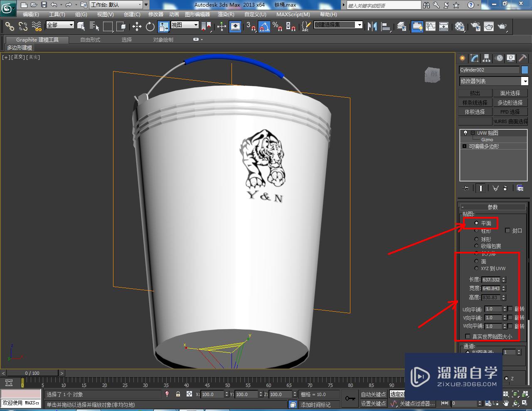532x411 pixels.
Task: Click the Mirror tool icon
Action: click(x=372, y=26)
